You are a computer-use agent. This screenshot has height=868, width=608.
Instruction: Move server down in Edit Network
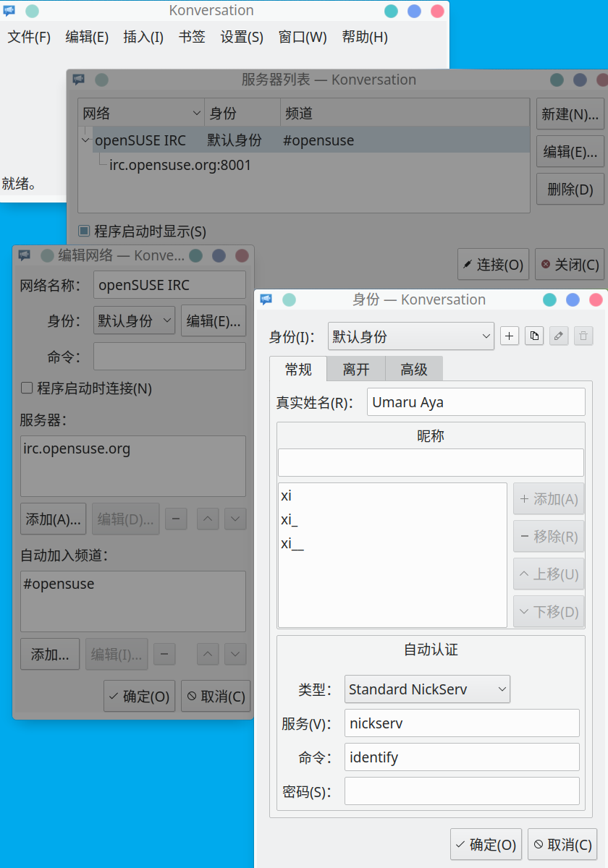235,519
